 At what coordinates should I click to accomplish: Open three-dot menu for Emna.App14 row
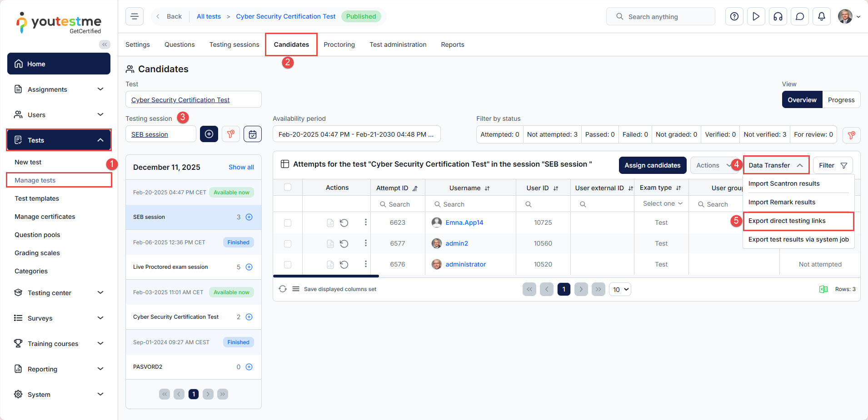pyautogui.click(x=365, y=222)
